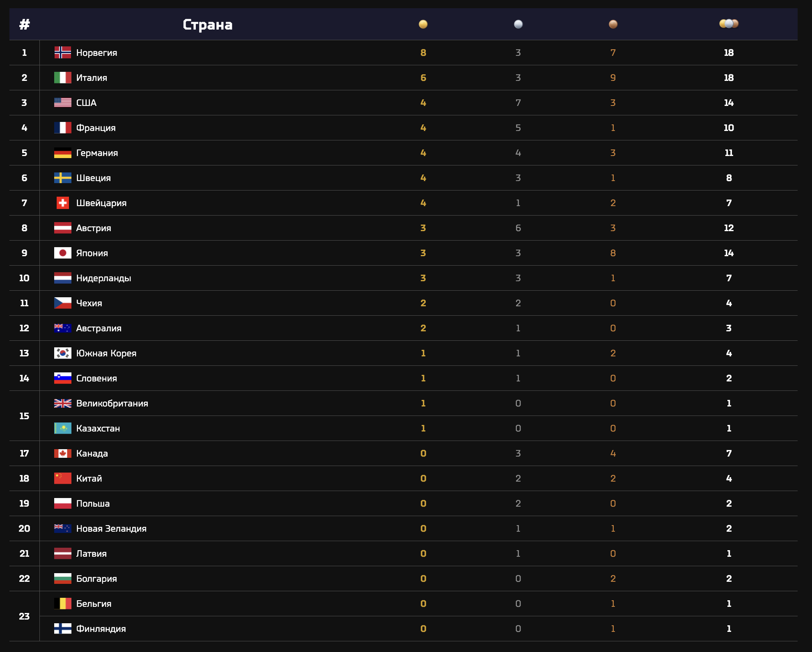
Task: Open the Великобритания country link
Action: 112,404
